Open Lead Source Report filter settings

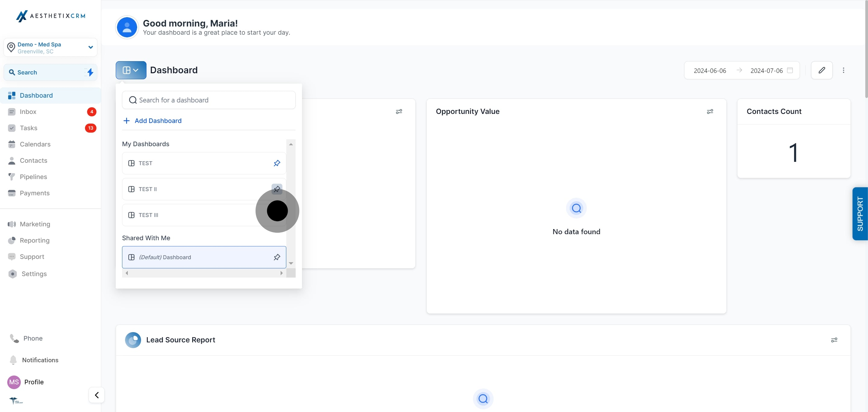[x=834, y=340]
